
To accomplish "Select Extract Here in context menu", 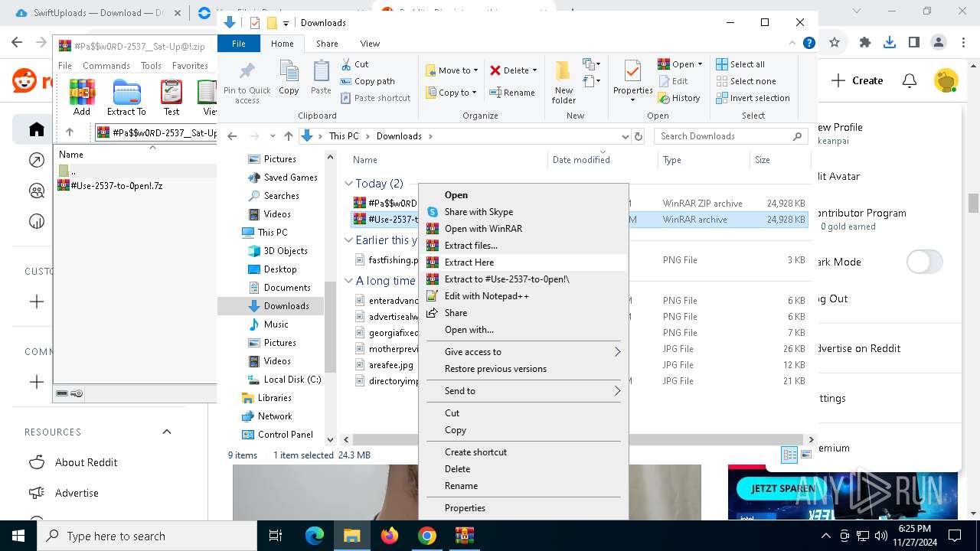I will click(523, 262).
